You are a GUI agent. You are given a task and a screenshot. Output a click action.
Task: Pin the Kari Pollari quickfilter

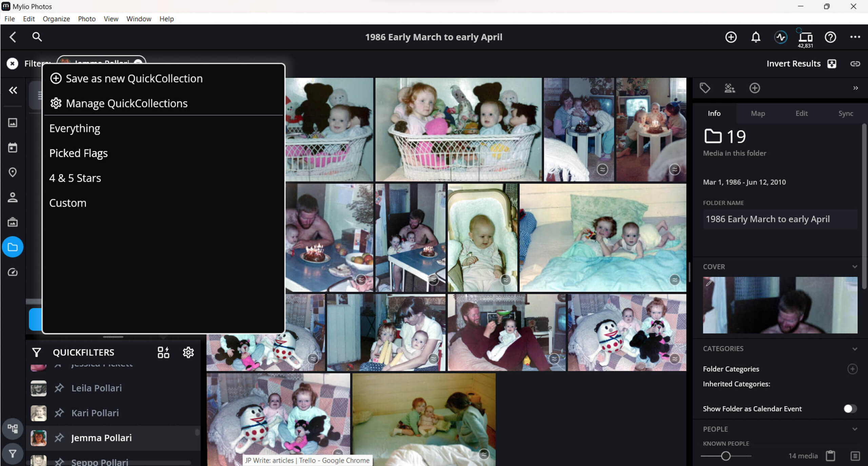pos(59,413)
